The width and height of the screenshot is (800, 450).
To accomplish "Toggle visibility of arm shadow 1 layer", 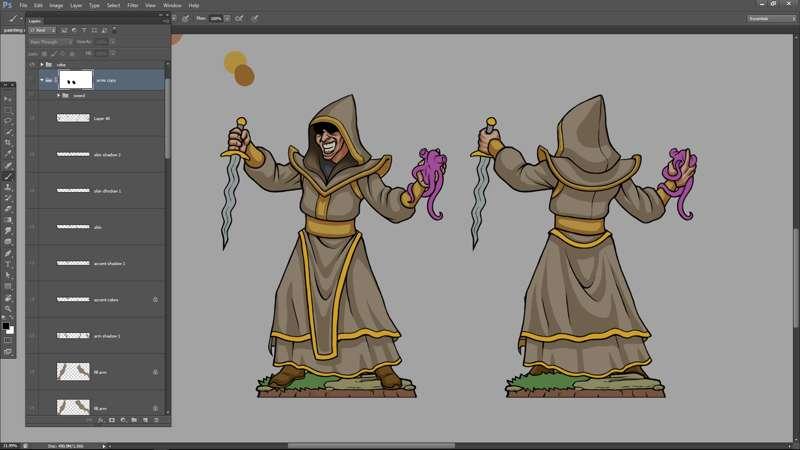I will click(33, 336).
